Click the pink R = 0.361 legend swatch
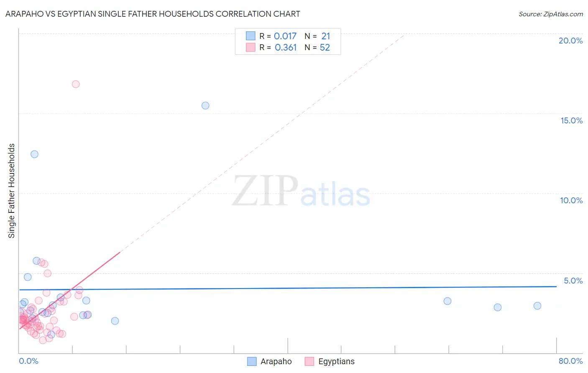This screenshot has height=373, width=588. coord(251,47)
